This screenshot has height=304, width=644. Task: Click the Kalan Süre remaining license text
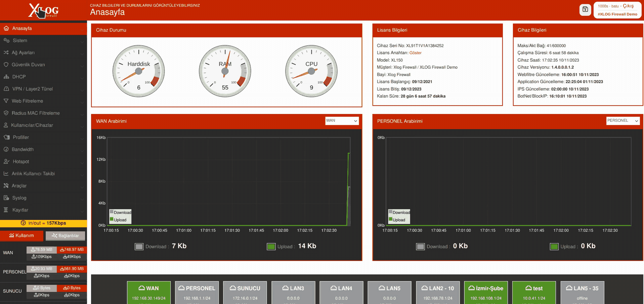[411, 96]
